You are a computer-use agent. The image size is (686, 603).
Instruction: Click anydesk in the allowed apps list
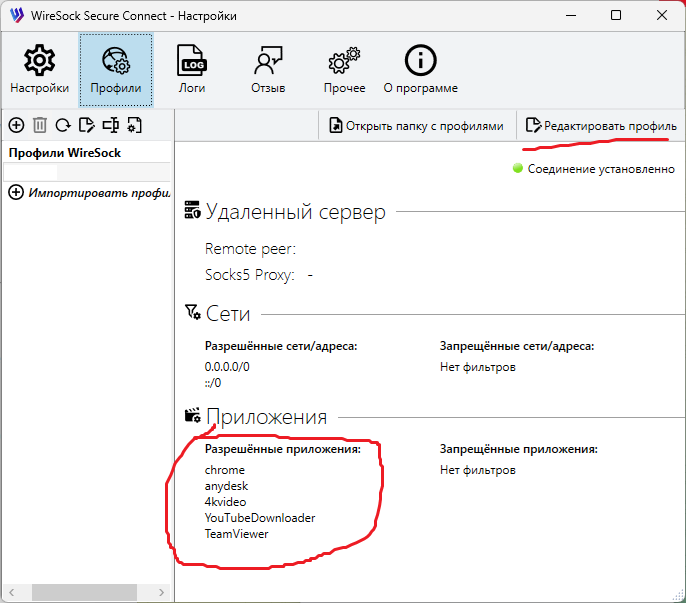pyautogui.click(x=226, y=486)
